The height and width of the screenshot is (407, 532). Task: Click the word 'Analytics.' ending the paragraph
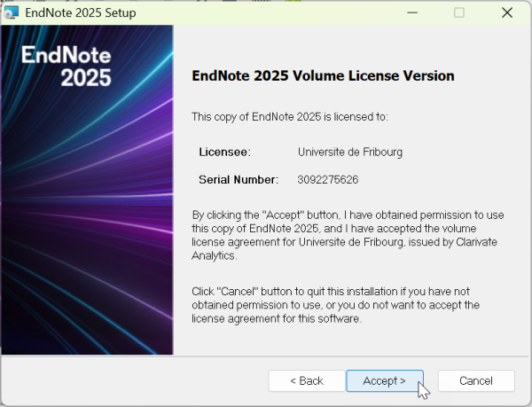click(x=215, y=255)
